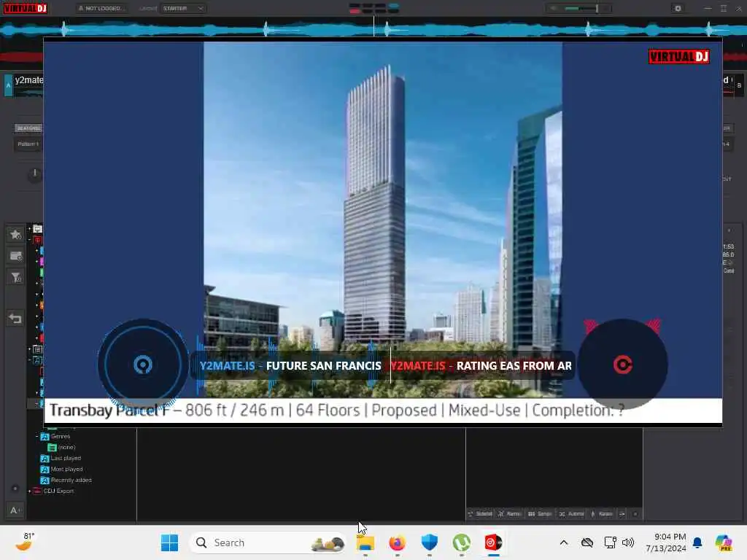Click the taskbar Search box
This screenshot has height=560, width=747.
[268, 542]
